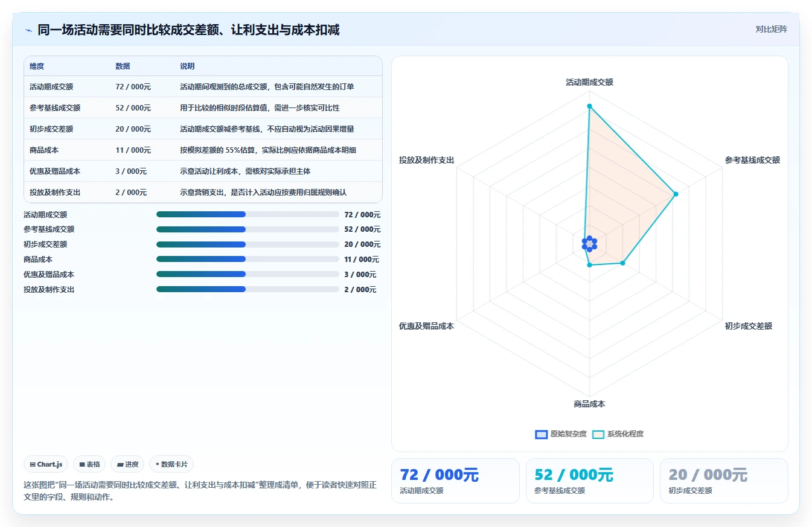Image resolution: width=812 pixels, height=527 pixels.
Task: Toggle the 系统化程度 legend item
Action: 618,434
